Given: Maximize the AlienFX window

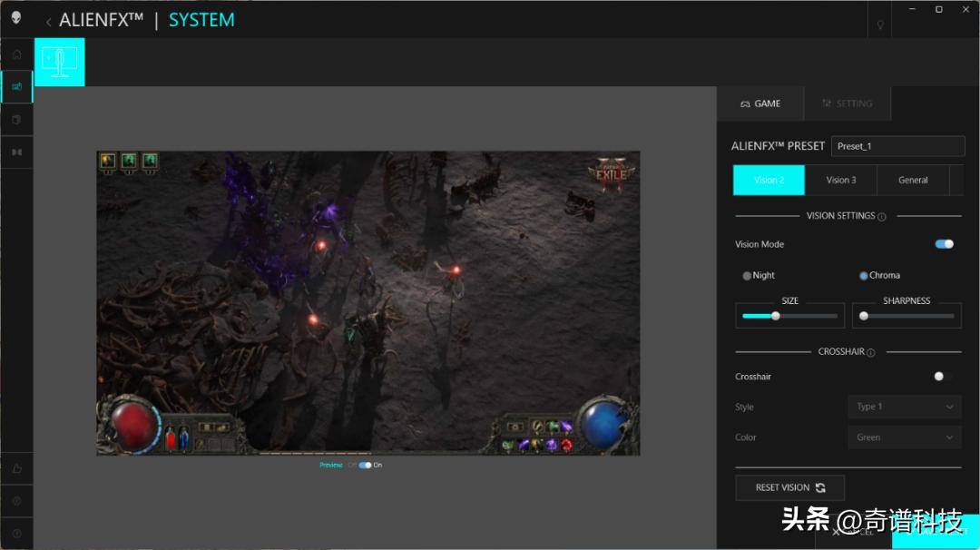Looking at the screenshot, I should click(x=939, y=9).
